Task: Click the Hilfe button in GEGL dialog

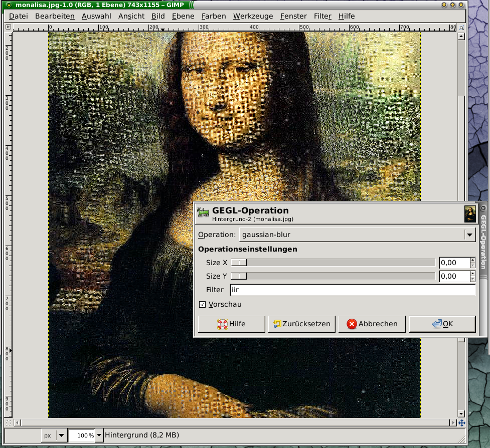Action: pos(232,324)
